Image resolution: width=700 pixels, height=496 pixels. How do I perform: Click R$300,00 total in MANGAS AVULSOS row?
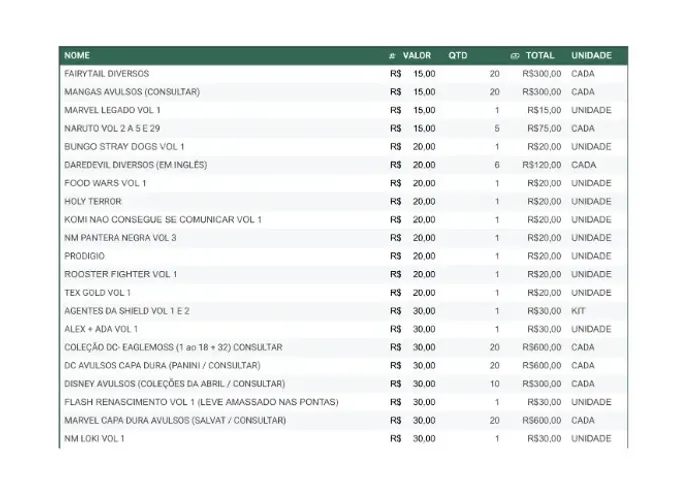coord(542,92)
